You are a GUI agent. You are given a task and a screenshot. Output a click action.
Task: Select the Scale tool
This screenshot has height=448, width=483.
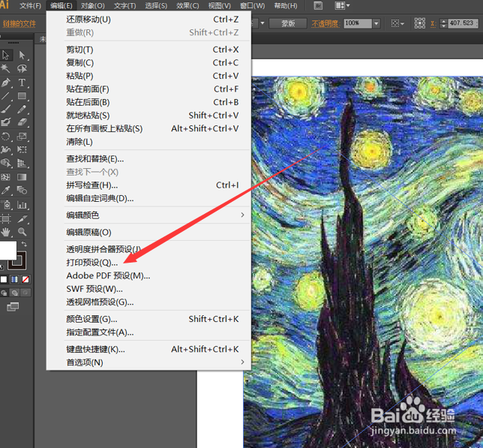[x=22, y=136]
